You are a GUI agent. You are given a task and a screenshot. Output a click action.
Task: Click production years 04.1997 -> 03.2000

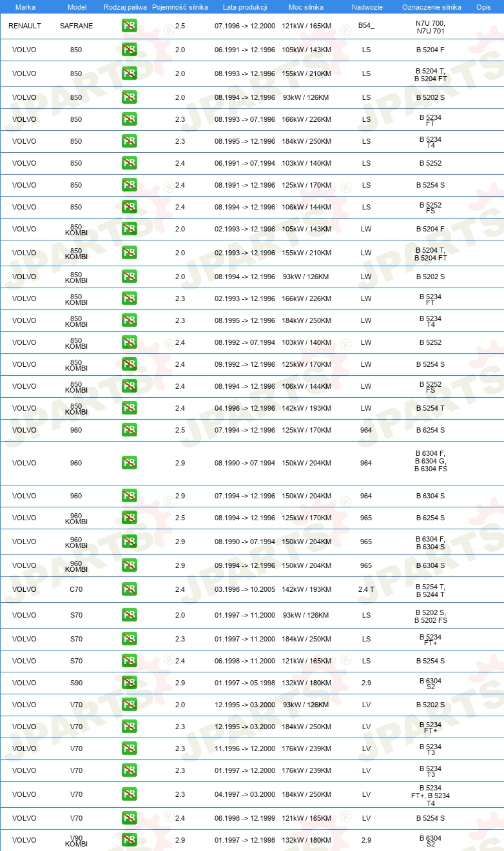pos(245,794)
